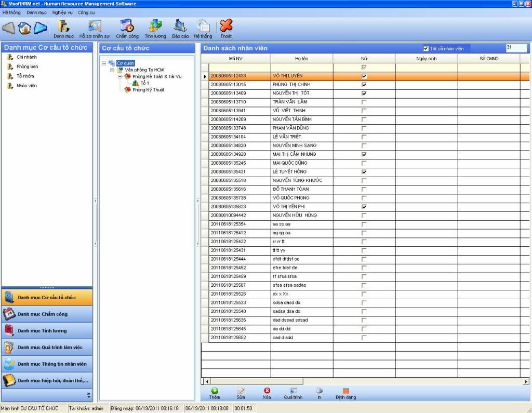Toggle Nữ checkbox for NGUYỄN THỊ TỐT
Screen dimensions: 532x413
pyautogui.click(x=364, y=94)
